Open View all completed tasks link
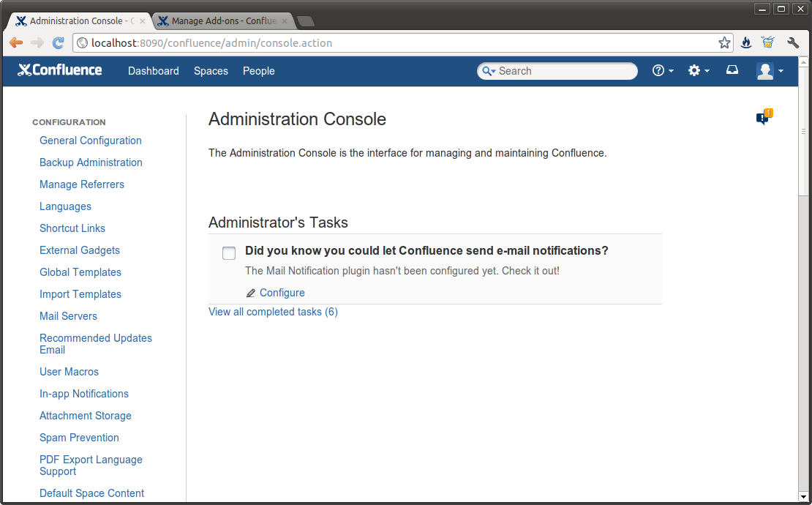 [x=273, y=312]
